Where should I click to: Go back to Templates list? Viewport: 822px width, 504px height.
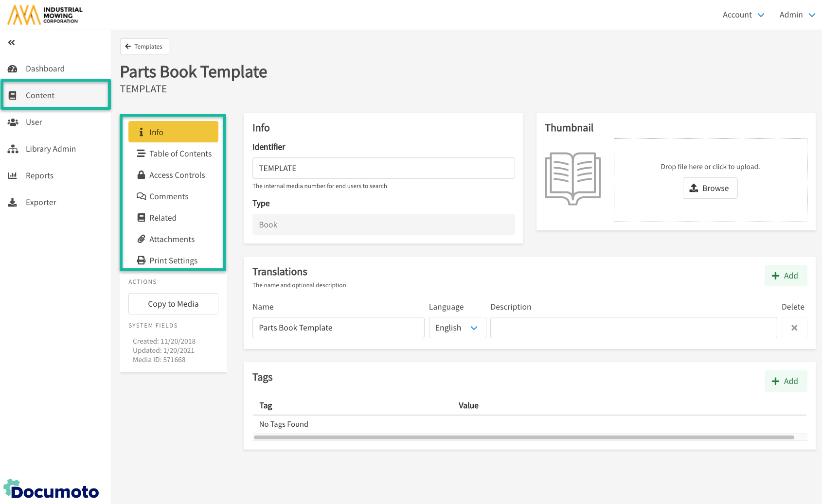tap(144, 47)
